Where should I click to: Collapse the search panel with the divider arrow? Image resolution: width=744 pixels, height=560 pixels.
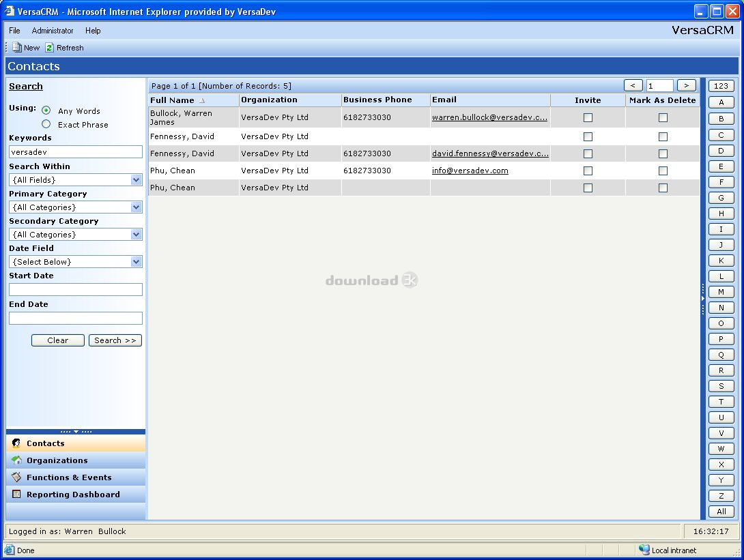pos(76,432)
